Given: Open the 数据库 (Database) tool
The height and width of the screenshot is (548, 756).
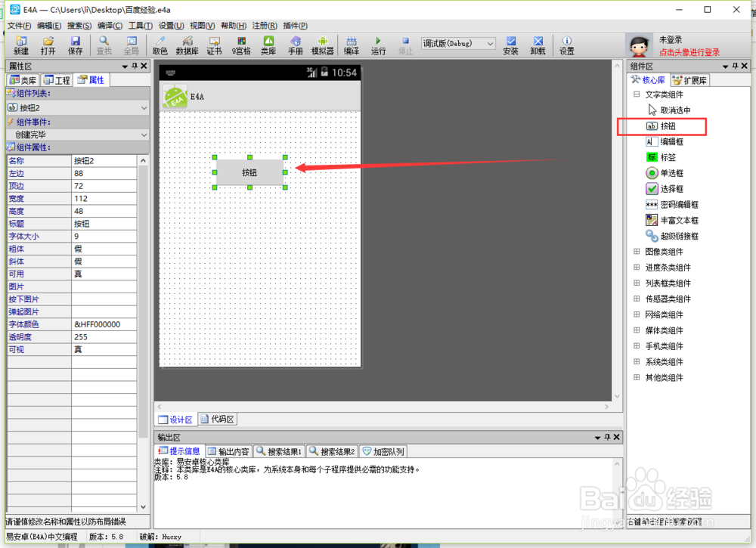Looking at the screenshot, I should [x=187, y=45].
